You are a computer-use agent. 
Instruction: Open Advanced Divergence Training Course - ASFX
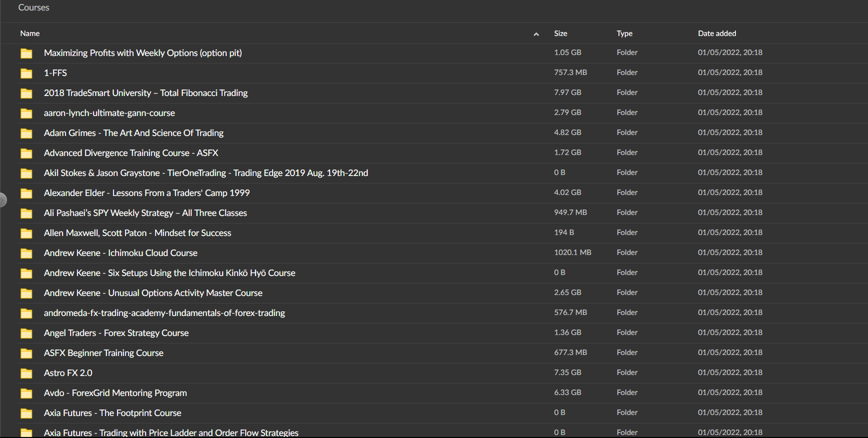tap(131, 153)
